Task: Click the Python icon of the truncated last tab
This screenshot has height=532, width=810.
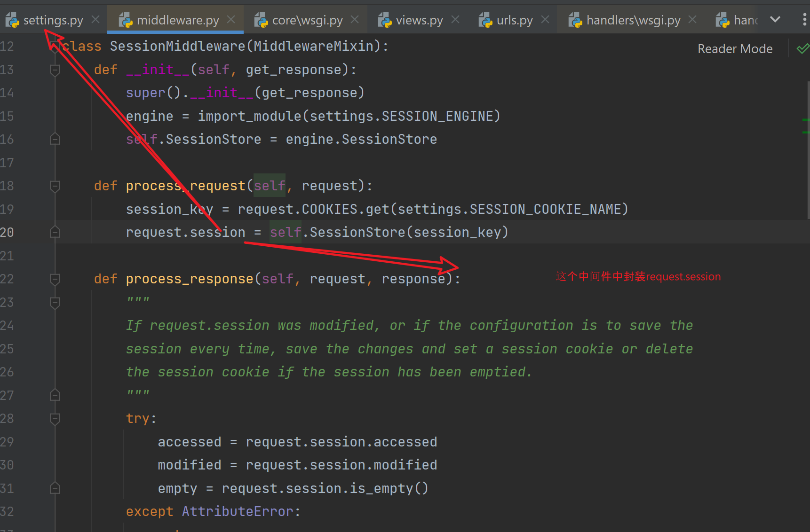Action: pos(723,20)
